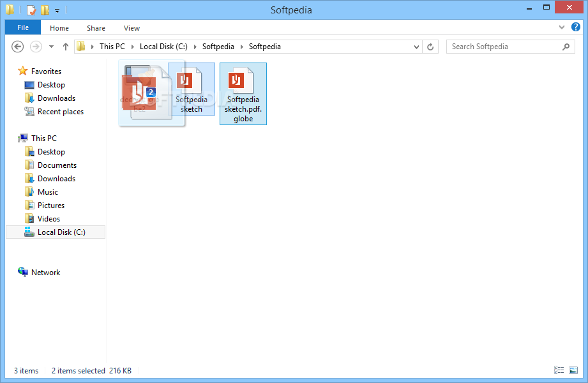Click the Favorites star icon
Screen dimensions: 588x383
click(23, 70)
